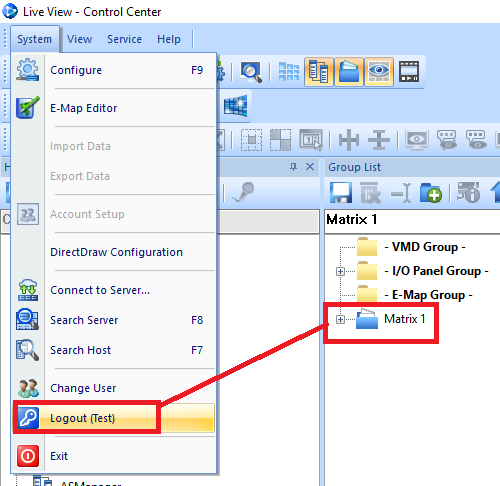This screenshot has height=486, width=500.
Task: Toggle the highlighted eye view toolbar icon
Action: coord(379,71)
